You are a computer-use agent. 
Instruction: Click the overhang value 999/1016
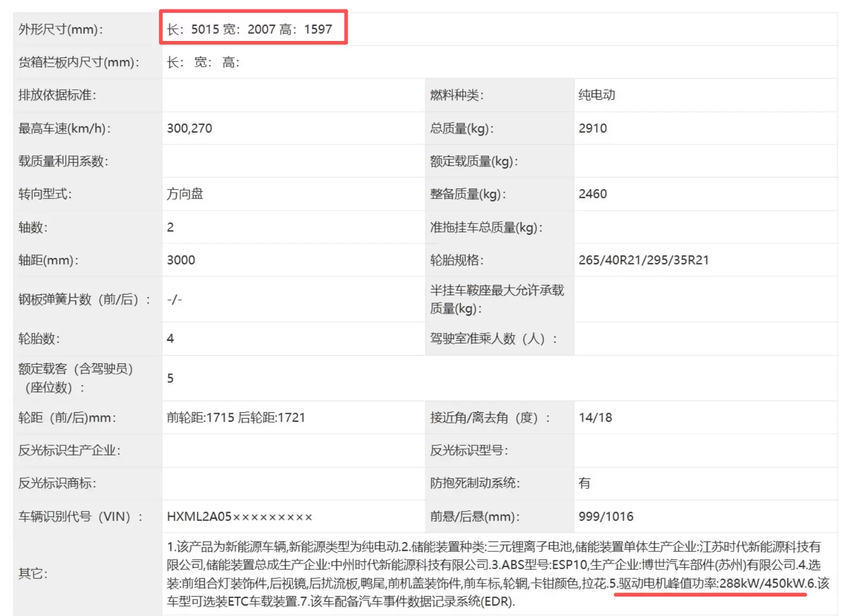coord(606,516)
